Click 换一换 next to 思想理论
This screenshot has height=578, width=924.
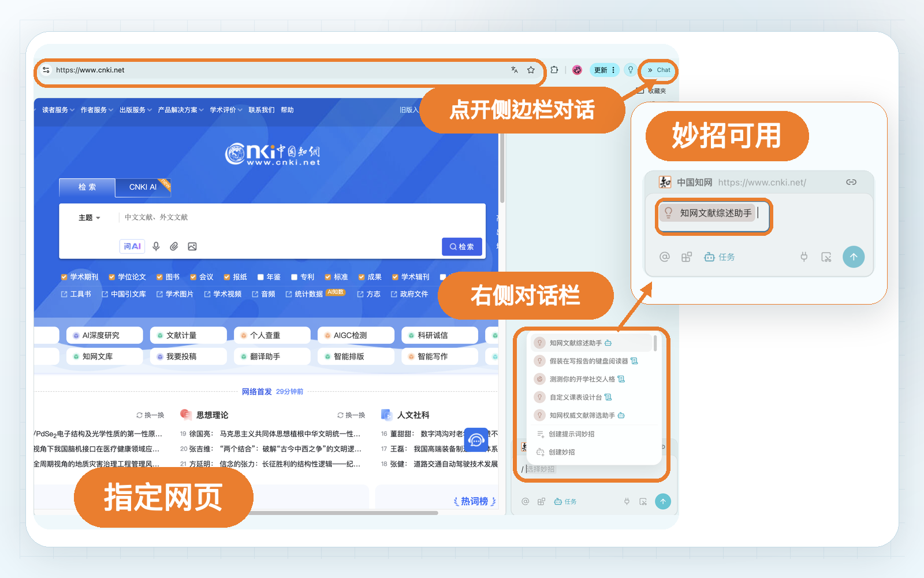point(351,415)
